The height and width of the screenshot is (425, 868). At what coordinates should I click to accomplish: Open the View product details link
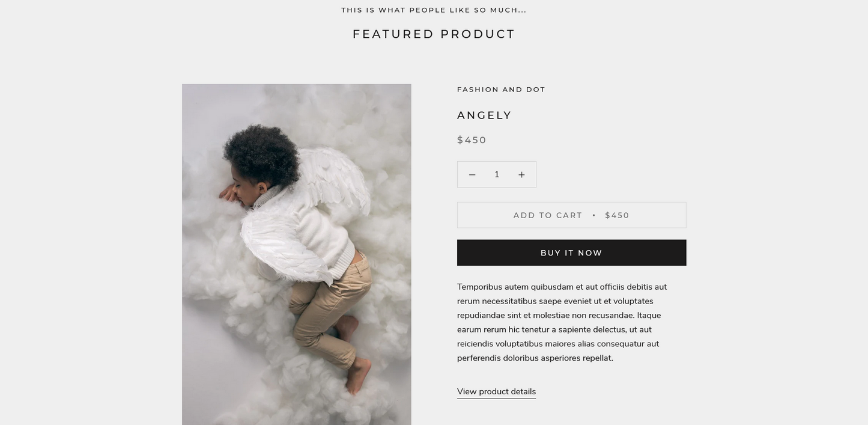coord(496,391)
